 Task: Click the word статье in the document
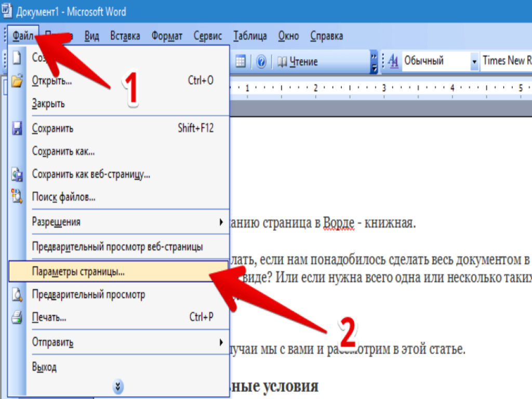click(x=447, y=349)
